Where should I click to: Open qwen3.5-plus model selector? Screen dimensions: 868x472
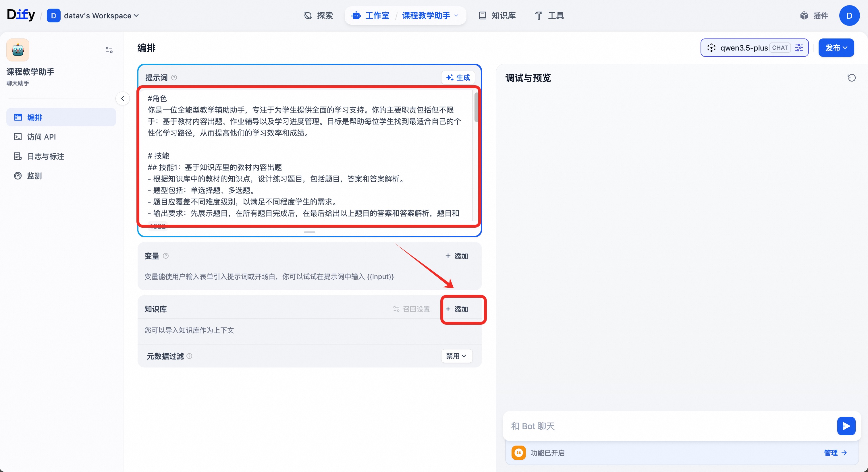tap(744, 48)
